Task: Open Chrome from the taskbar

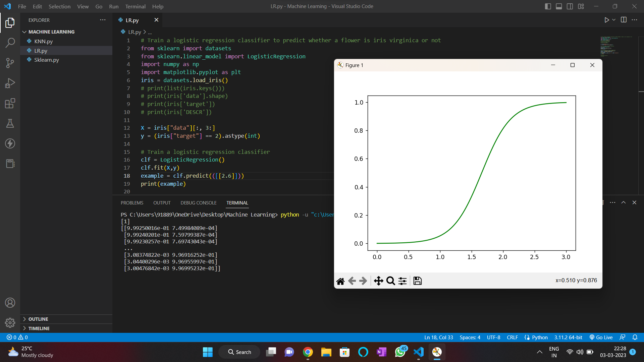Action: [308, 352]
